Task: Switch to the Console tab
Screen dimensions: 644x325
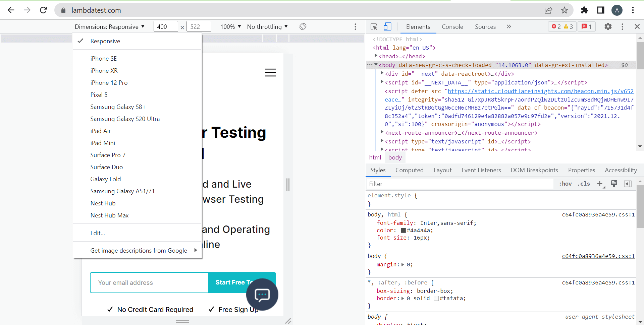Action: coord(452,26)
